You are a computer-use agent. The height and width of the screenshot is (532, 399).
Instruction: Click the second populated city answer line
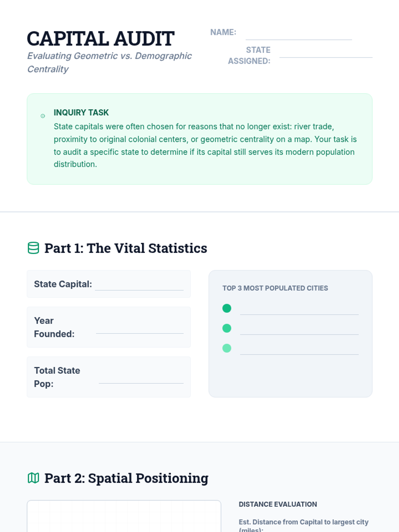pyautogui.click(x=299, y=331)
